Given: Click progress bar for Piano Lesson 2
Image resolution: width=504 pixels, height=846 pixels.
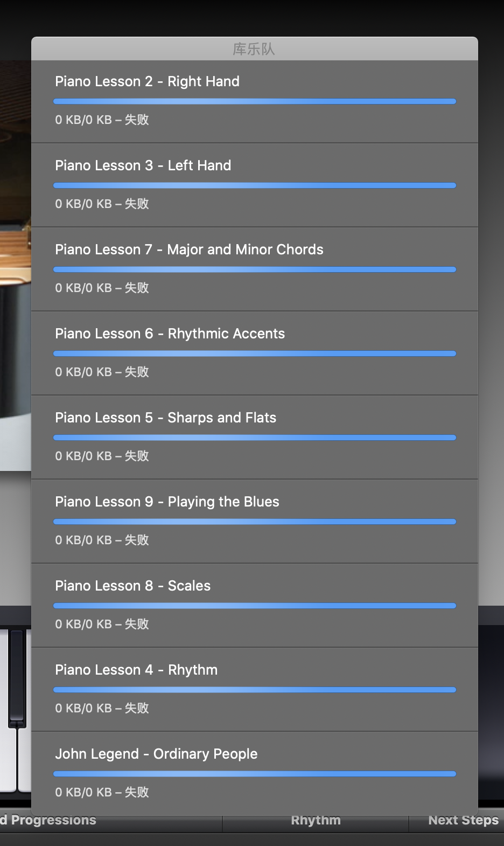Looking at the screenshot, I should [x=254, y=101].
